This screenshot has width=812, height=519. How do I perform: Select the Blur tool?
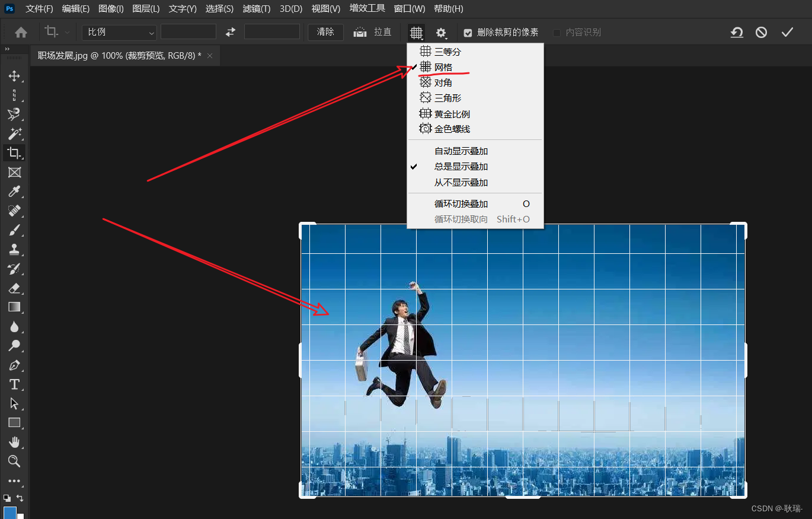coord(14,326)
